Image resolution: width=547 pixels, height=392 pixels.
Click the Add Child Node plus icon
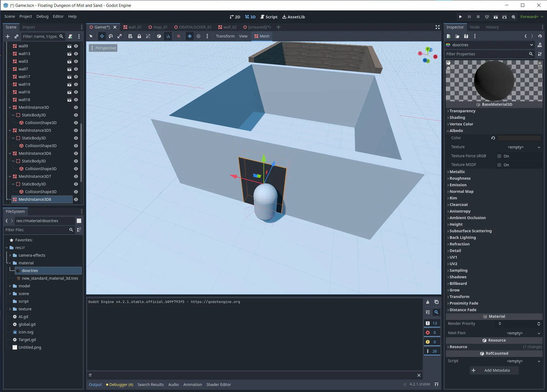(x=8, y=36)
